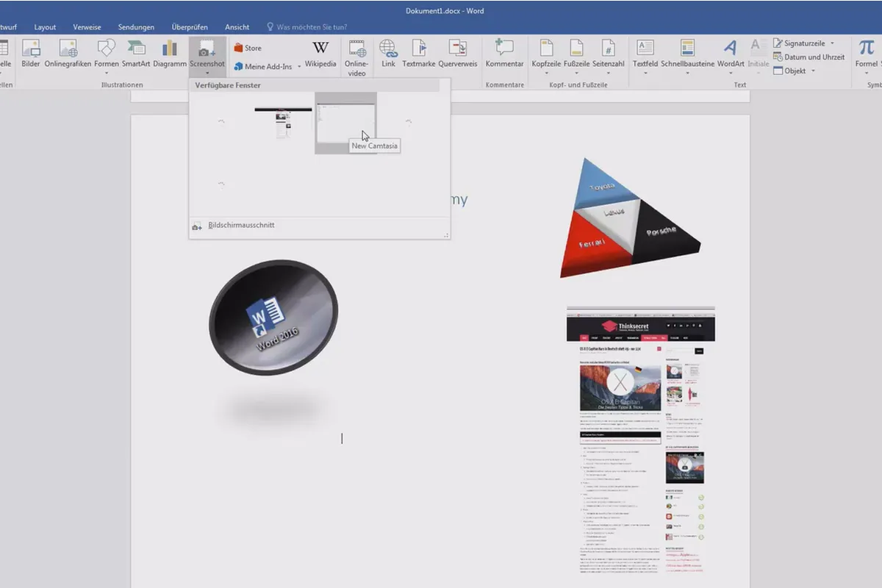
Task: Select the Word 2016 oval picture
Action: [273, 318]
